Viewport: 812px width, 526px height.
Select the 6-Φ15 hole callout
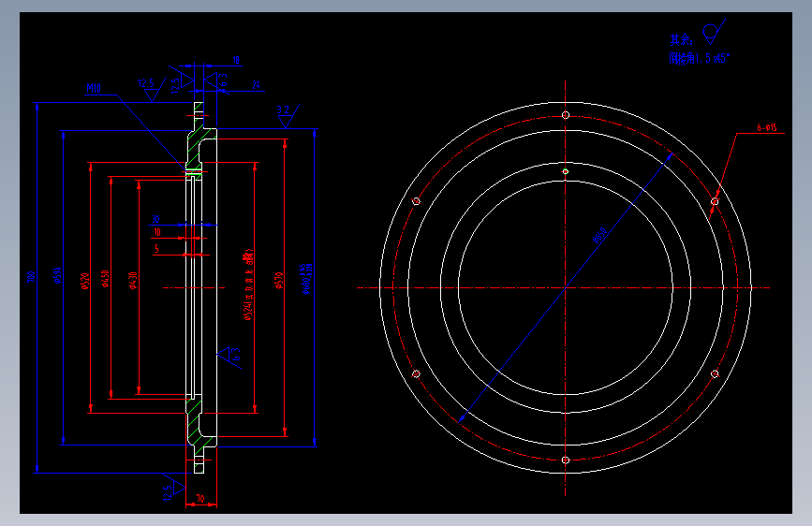[766, 127]
